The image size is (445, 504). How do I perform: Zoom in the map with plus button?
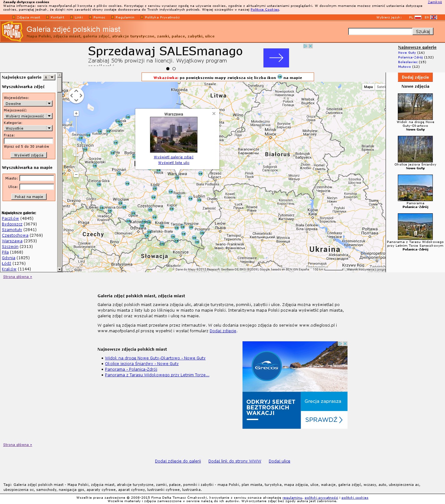76,113
